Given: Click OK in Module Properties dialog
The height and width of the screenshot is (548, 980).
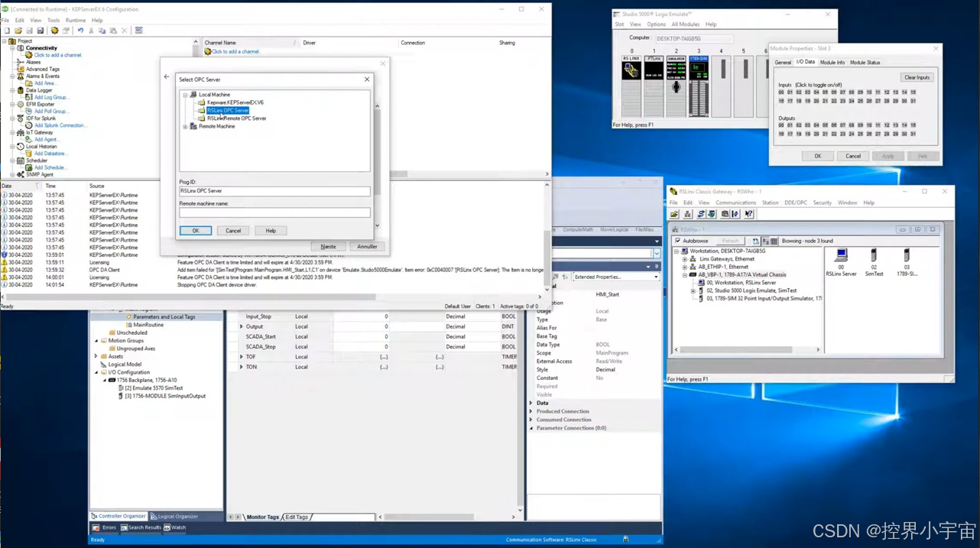Looking at the screenshot, I should click(817, 156).
